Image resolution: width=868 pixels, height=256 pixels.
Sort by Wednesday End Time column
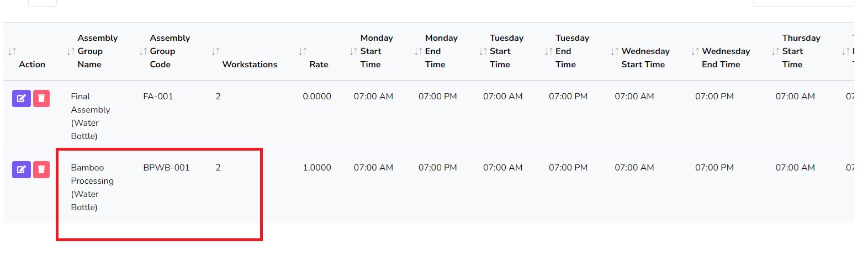point(695,51)
